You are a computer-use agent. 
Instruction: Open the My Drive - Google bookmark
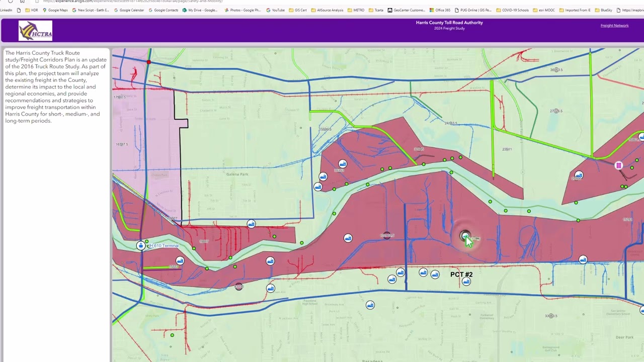200,10
